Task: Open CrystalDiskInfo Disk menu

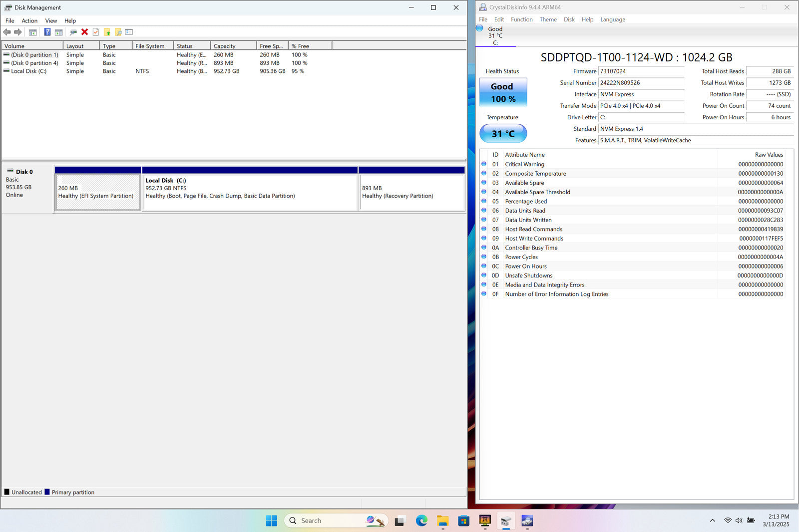Action: pos(569,19)
